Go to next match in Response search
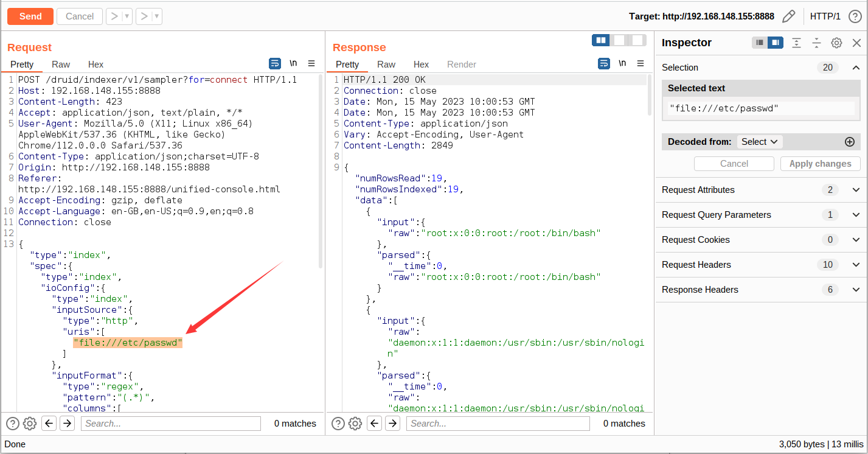The image size is (868, 454). pyautogui.click(x=392, y=424)
